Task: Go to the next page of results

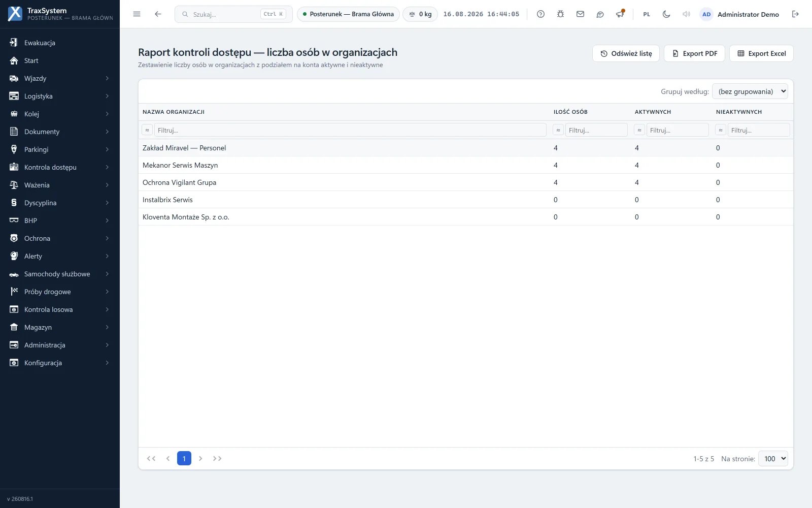Action: (x=200, y=458)
